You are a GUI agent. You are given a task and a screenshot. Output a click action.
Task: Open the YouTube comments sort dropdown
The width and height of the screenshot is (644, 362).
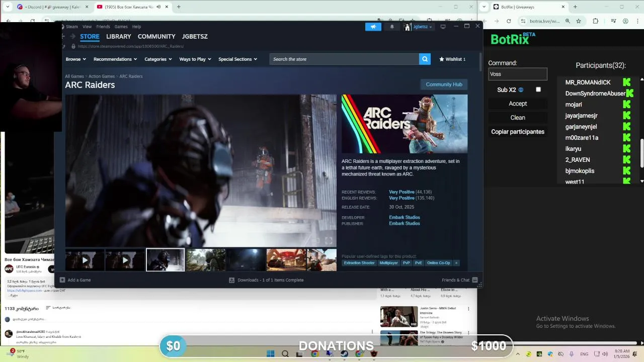[58, 308]
